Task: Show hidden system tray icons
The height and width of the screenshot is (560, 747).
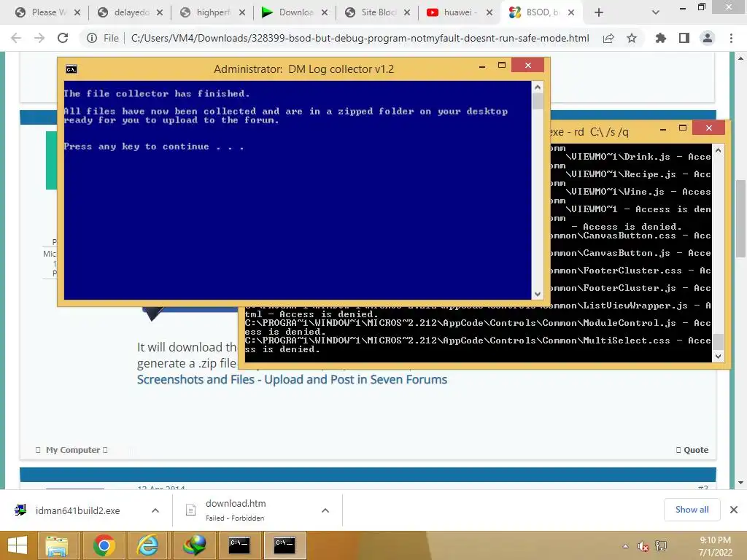Action: (625, 546)
